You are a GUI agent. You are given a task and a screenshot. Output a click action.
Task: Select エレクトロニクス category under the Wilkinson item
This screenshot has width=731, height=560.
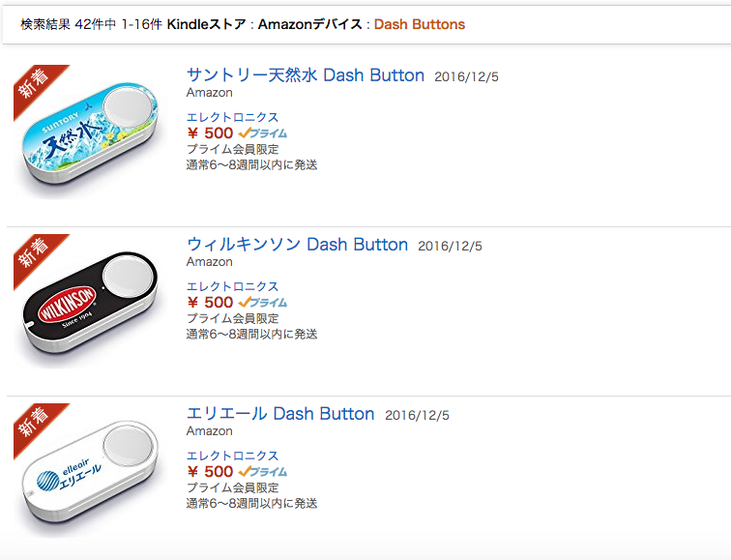pos(232,286)
